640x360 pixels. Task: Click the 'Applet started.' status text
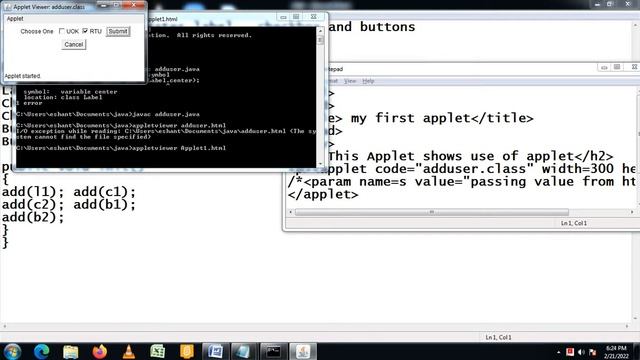22,76
